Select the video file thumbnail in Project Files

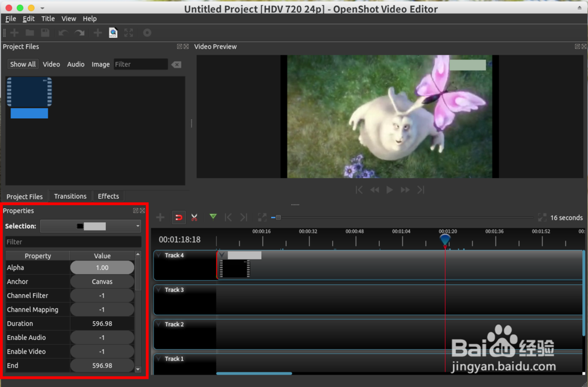coord(29,92)
